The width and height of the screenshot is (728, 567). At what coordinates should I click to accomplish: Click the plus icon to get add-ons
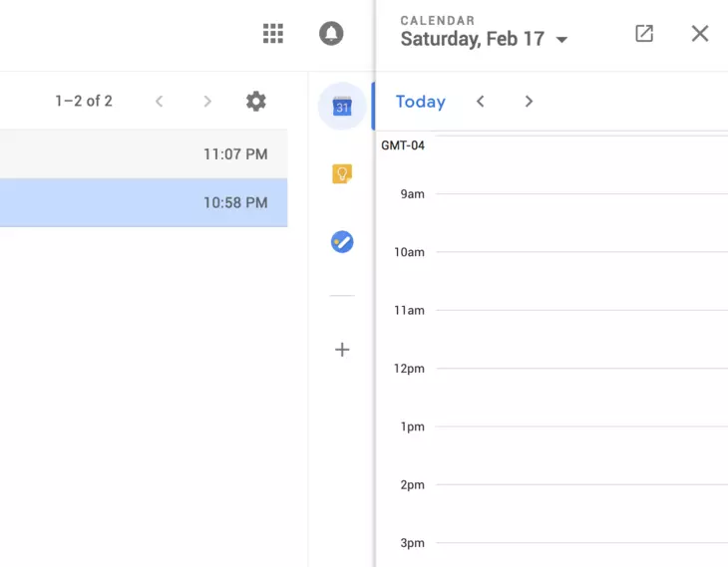point(342,350)
